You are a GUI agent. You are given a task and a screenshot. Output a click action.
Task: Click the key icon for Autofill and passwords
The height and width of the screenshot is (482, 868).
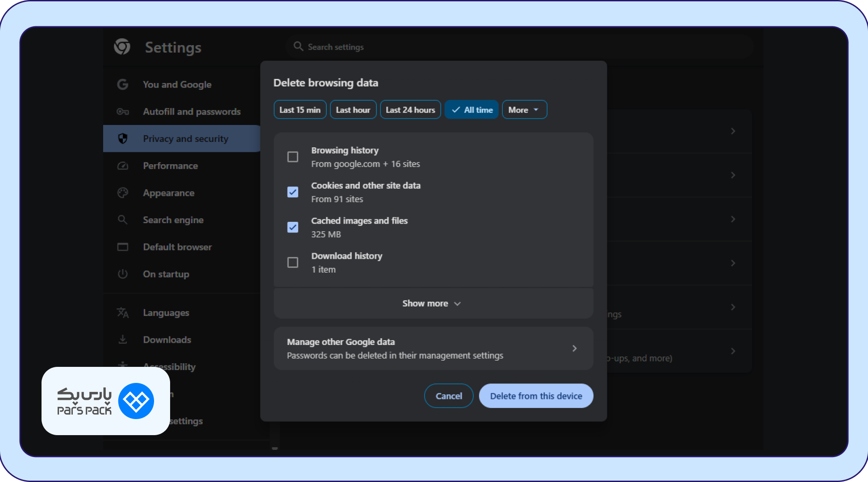(x=123, y=112)
